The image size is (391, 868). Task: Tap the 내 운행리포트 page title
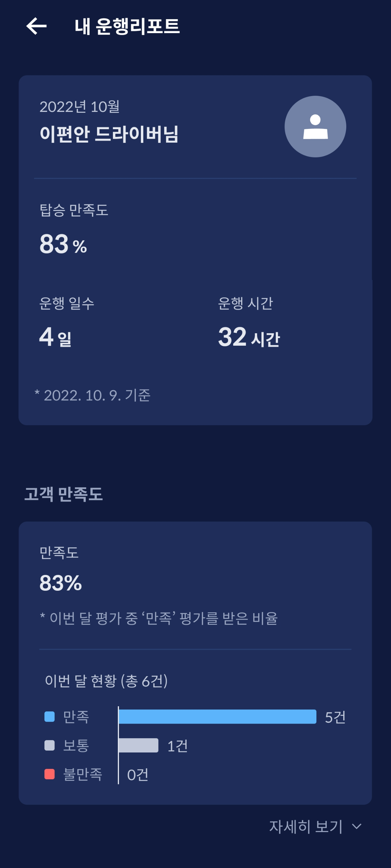tap(127, 26)
